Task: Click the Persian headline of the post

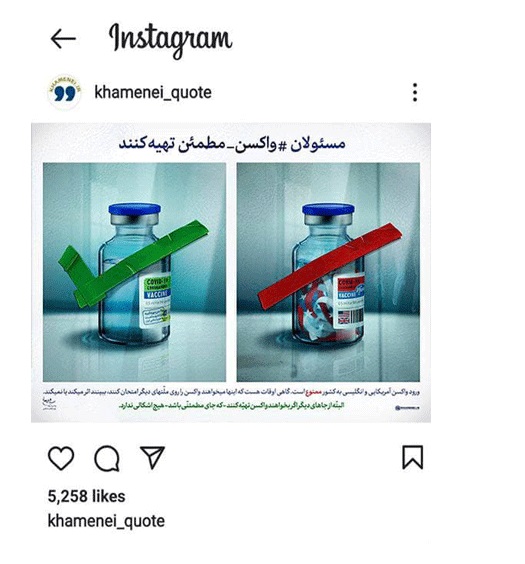Action: [x=232, y=144]
